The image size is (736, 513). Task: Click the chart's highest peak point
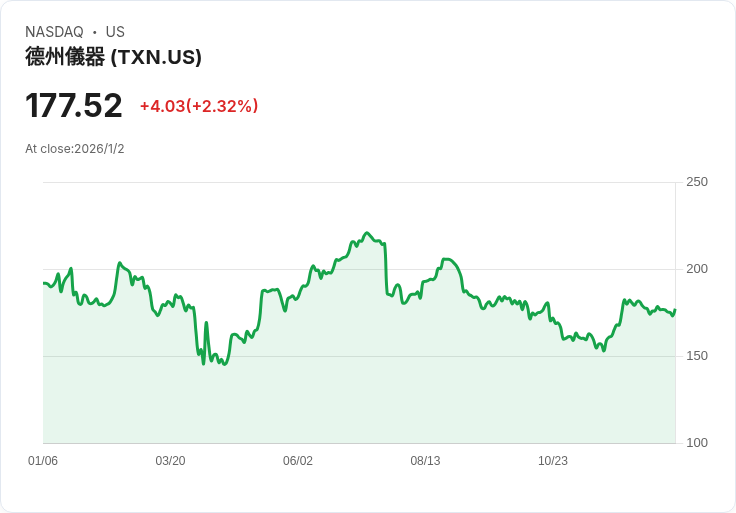[367, 233]
